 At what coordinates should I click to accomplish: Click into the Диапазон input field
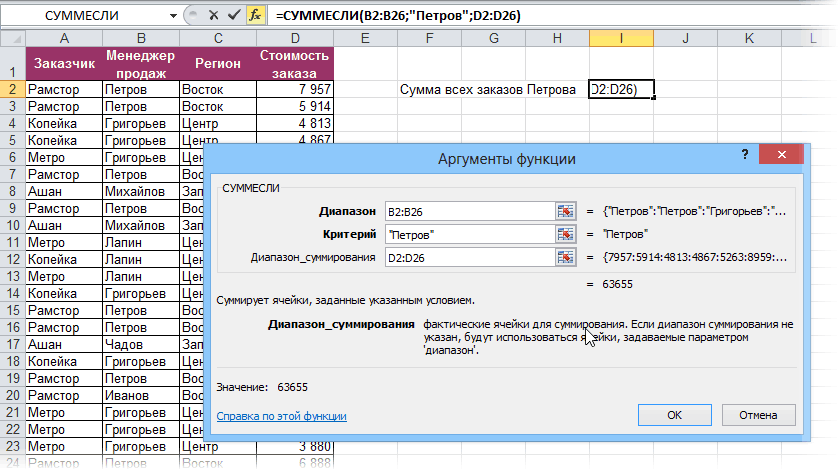click(468, 211)
